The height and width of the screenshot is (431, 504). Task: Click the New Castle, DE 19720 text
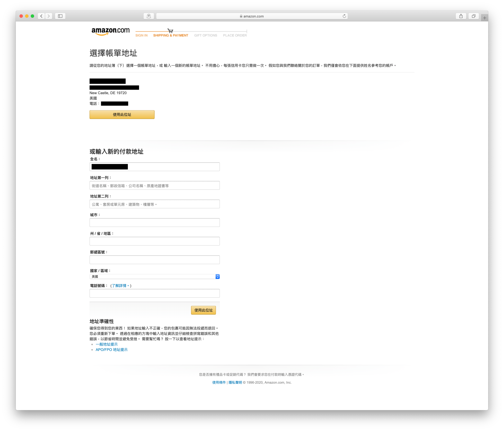click(x=108, y=93)
